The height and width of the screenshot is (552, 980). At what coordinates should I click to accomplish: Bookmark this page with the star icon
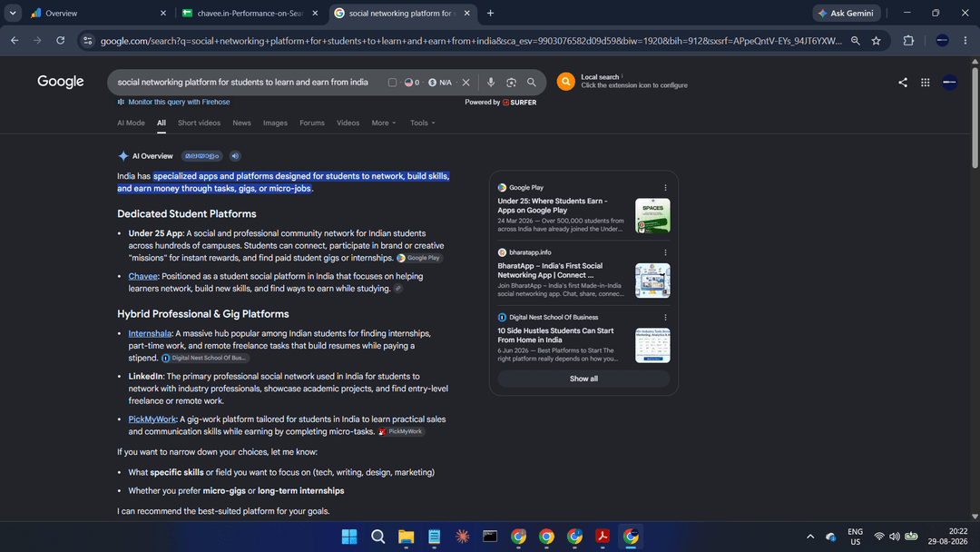[x=877, y=41]
